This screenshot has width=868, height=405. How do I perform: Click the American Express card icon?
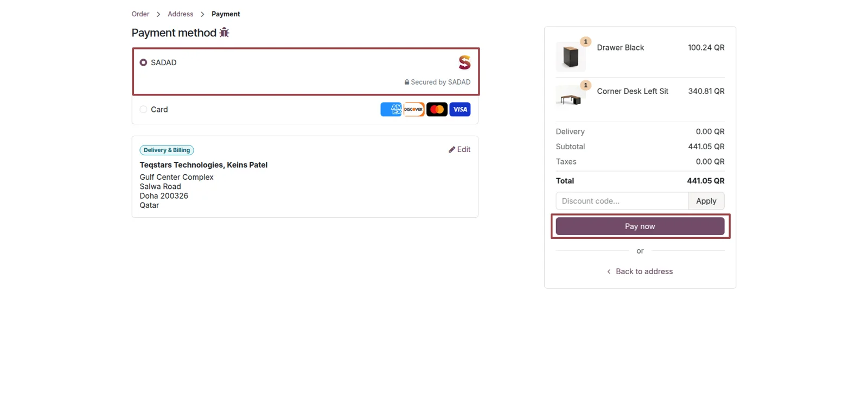tap(391, 109)
